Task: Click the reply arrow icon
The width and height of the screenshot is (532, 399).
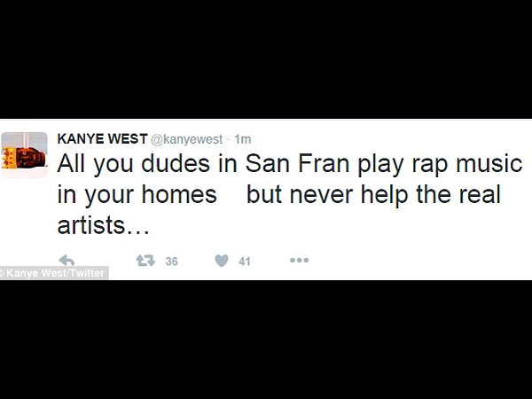Action: coord(66,261)
